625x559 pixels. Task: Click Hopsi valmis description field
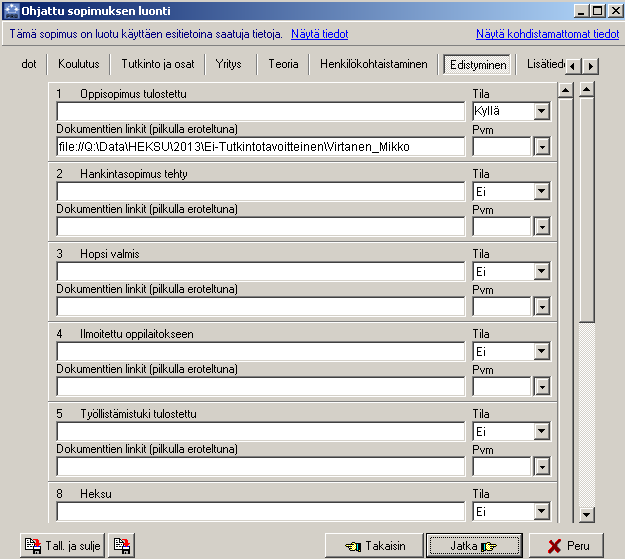(x=261, y=272)
